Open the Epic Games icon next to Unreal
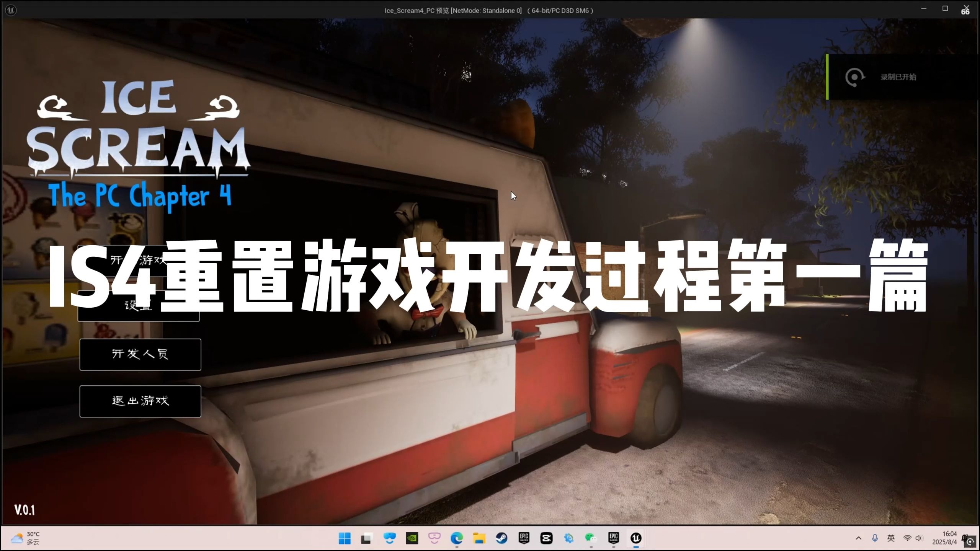This screenshot has height=551, width=980. tap(613, 538)
